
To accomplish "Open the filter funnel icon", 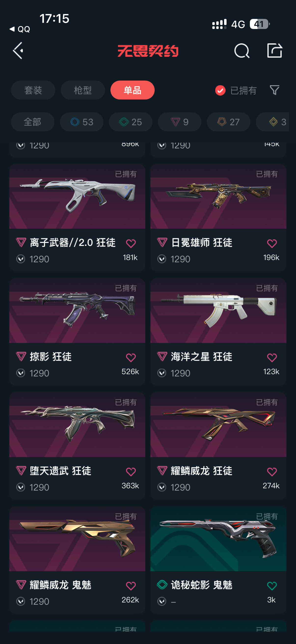I will point(274,90).
